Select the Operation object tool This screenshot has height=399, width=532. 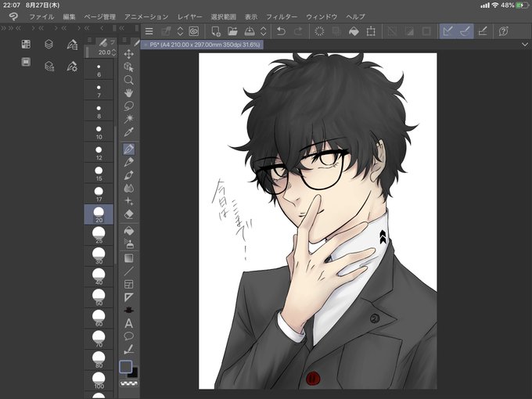pyautogui.click(x=128, y=66)
